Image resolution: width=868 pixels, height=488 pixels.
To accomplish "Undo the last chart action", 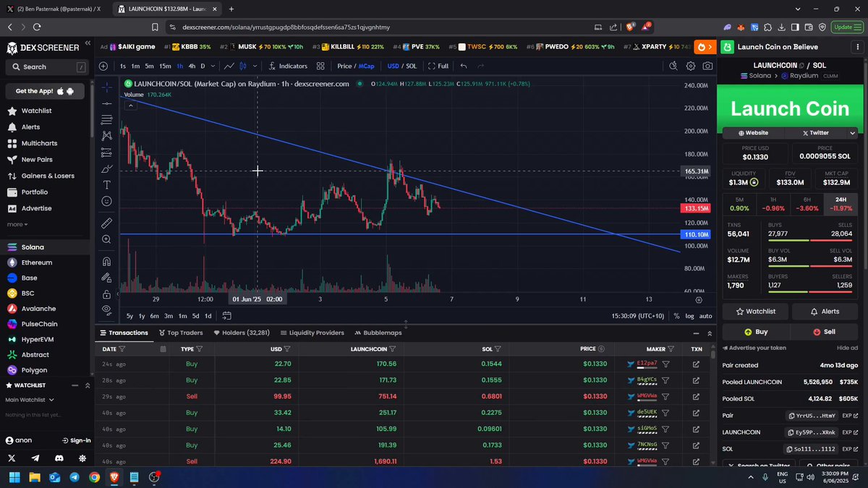I will pyautogui.click(x=464, y=66).
